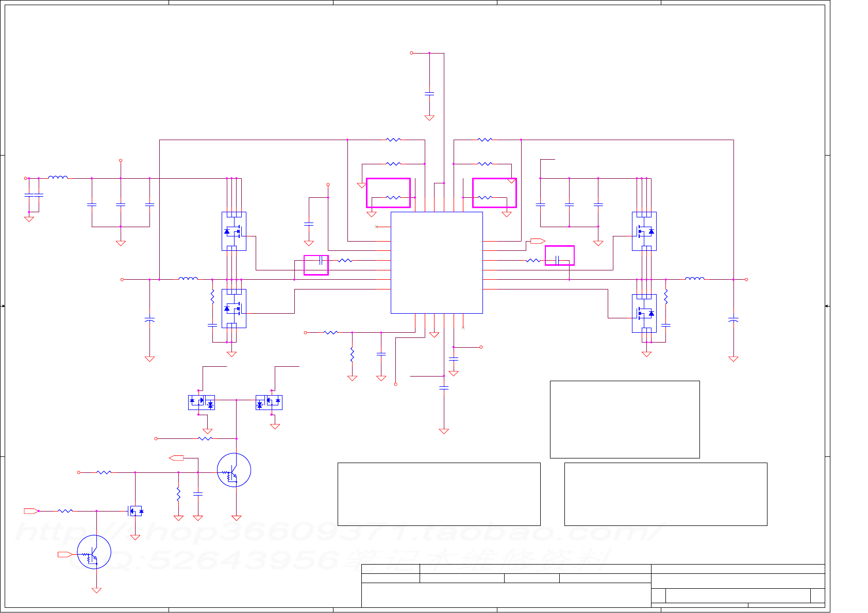
Task: Select the right dual-diode package symbol
Action: click(x=269, y=402)
